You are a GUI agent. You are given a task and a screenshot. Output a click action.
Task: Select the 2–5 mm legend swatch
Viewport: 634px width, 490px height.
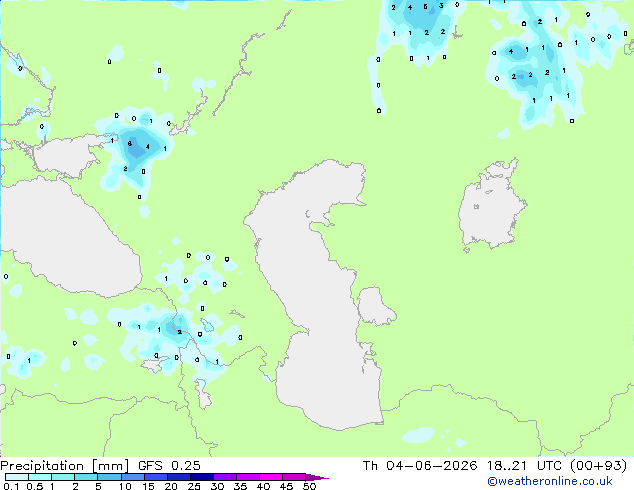pos(86,477)
